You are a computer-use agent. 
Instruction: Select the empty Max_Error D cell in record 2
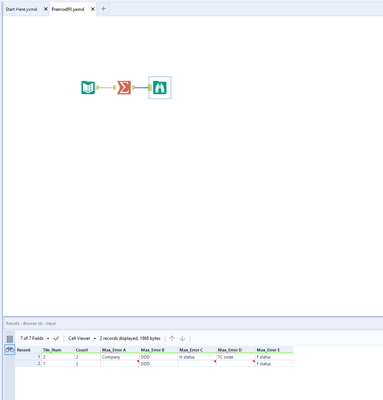[x=236, y=364]
